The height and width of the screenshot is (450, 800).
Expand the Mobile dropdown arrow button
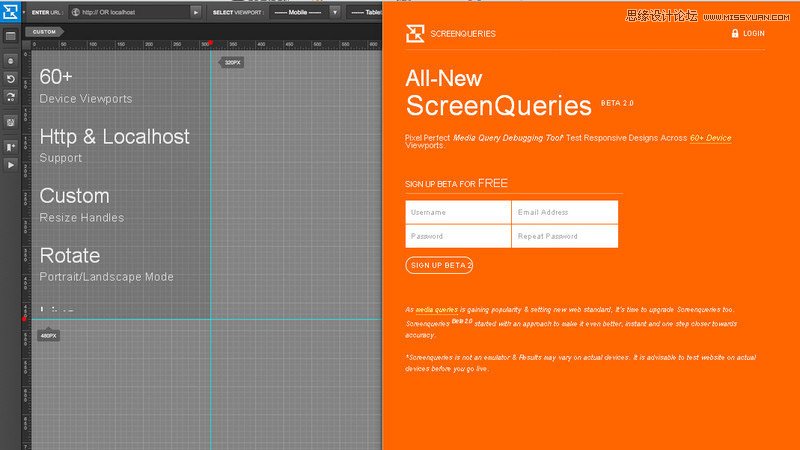(x=334, y=12)
